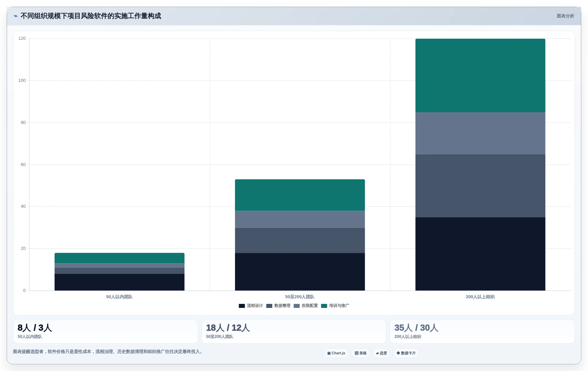The image size is (588, 371).
Task: Toggle the 培训与推广 legend item
Action: pos(335,306)
